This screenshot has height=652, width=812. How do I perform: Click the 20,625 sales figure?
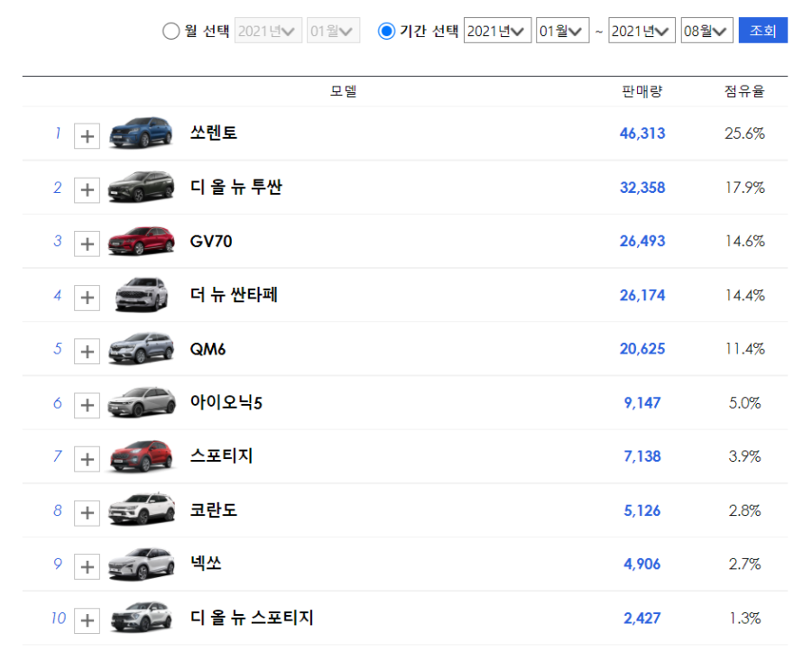pos(642,349)
